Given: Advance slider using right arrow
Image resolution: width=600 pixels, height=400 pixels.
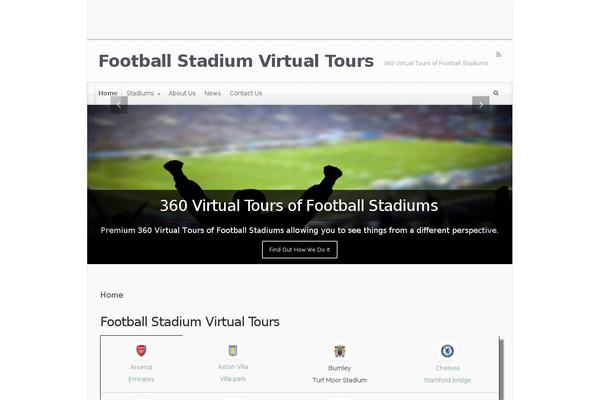Looking at the screenshot, I should (481, 104).
